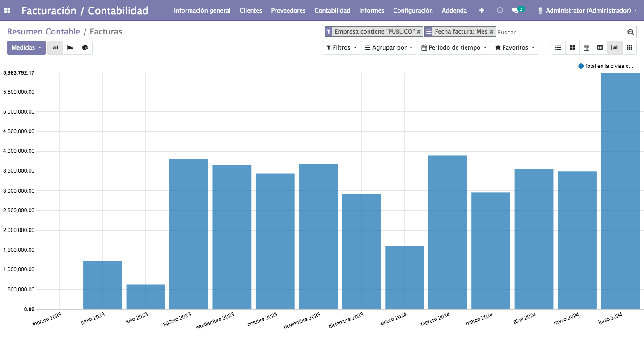Click the Buscar search field
Viewport: 644px width, 354px height.
[x=559, y=32]
